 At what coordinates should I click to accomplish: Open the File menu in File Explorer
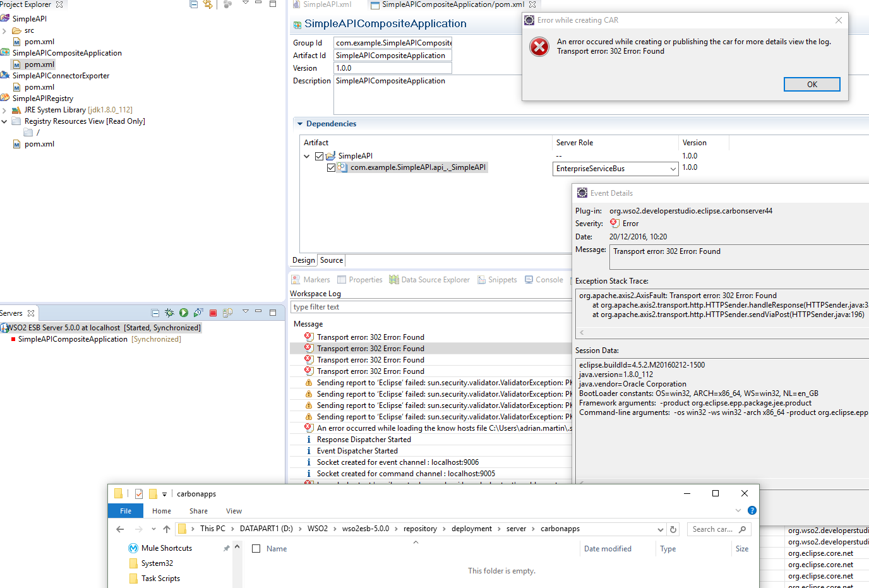pos(126,511)
